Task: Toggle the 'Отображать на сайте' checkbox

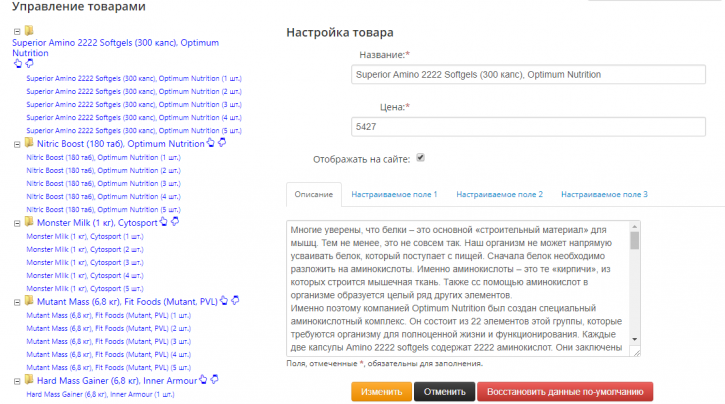Action: [x=420, y=158]
